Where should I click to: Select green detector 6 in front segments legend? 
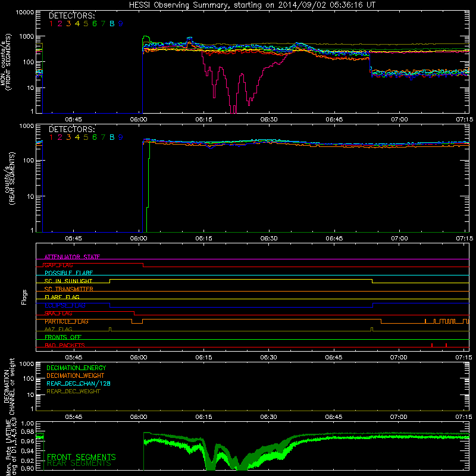[x=95, y=24]
